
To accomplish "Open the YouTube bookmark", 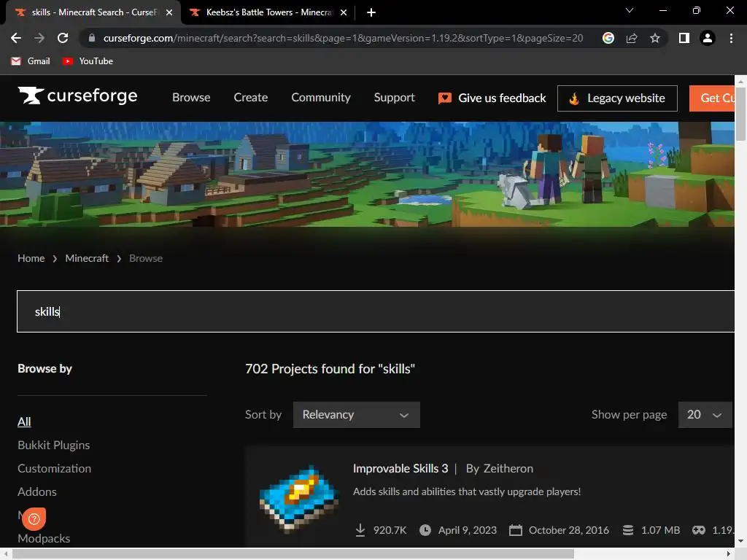I will (88, 61).
